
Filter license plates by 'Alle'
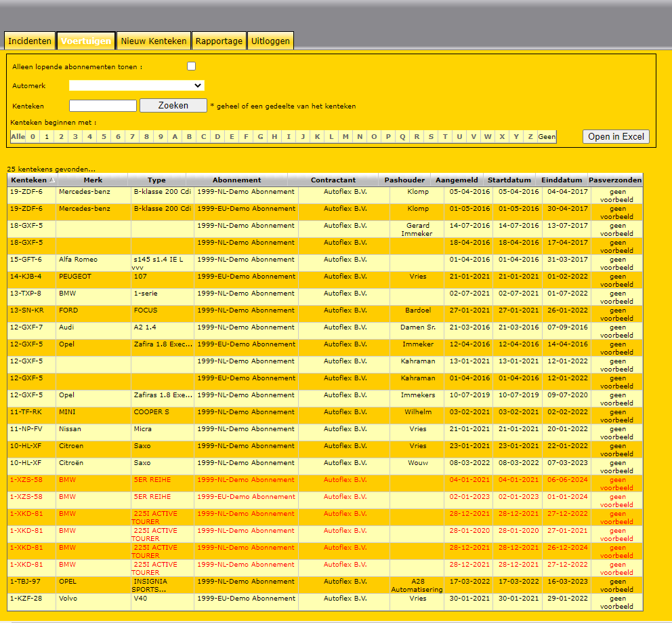pos(18,137)
